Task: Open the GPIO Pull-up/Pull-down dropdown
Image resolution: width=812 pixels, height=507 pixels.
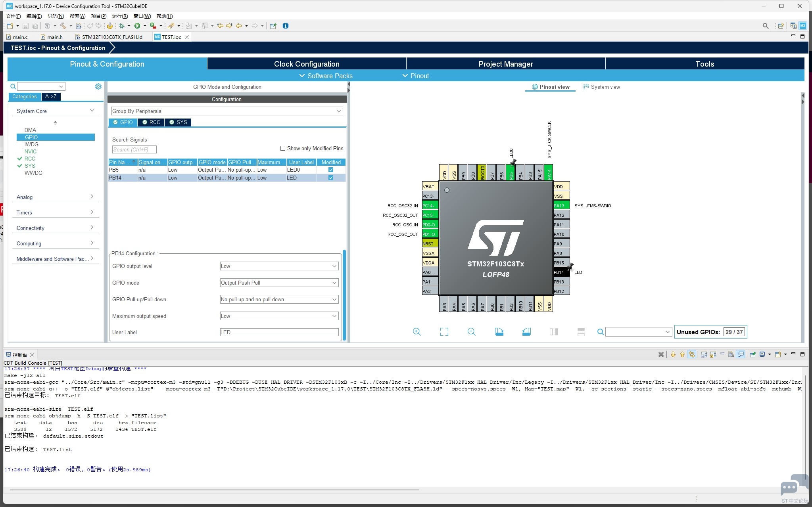Action: click(x=279, y=299)
